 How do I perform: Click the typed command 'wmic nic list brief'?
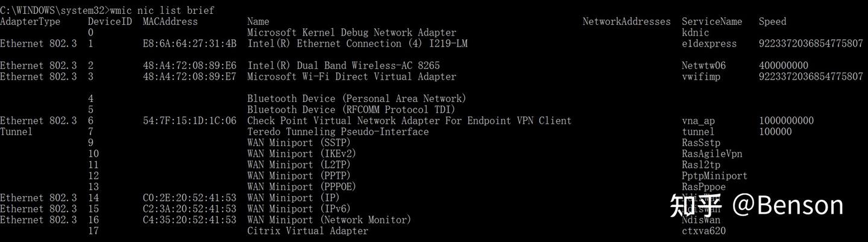coord(162,10)
